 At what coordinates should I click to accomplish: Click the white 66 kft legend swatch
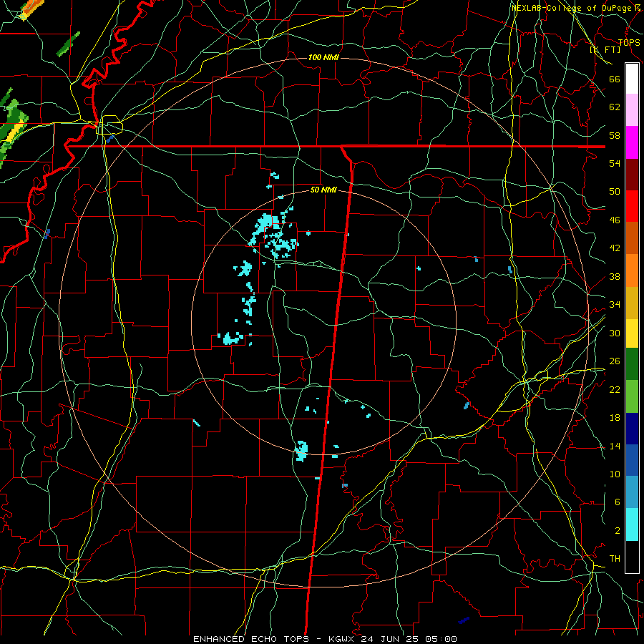[x=632, y=79]
